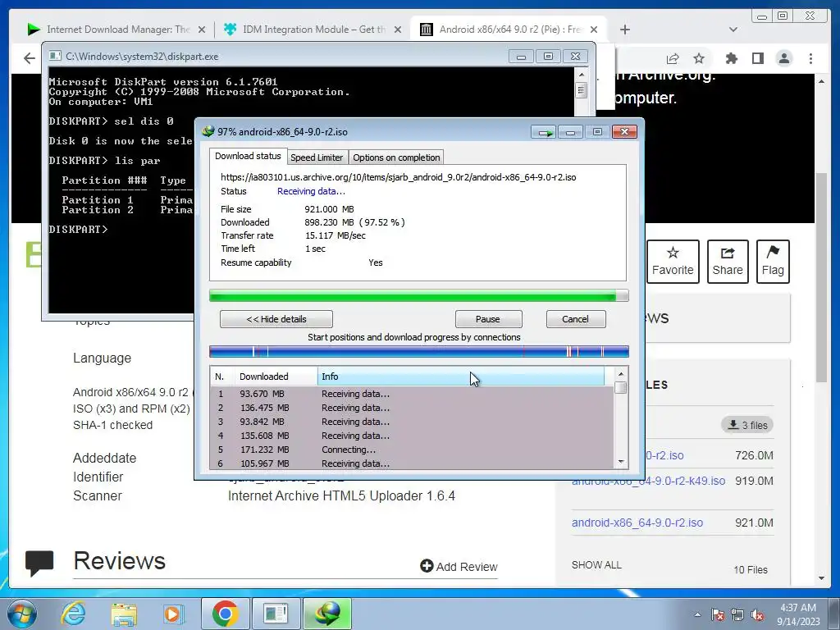This screenshot has width=840, height=630.
Task: Show hidden tray icons arrow
Action: [x=697, y=614]
